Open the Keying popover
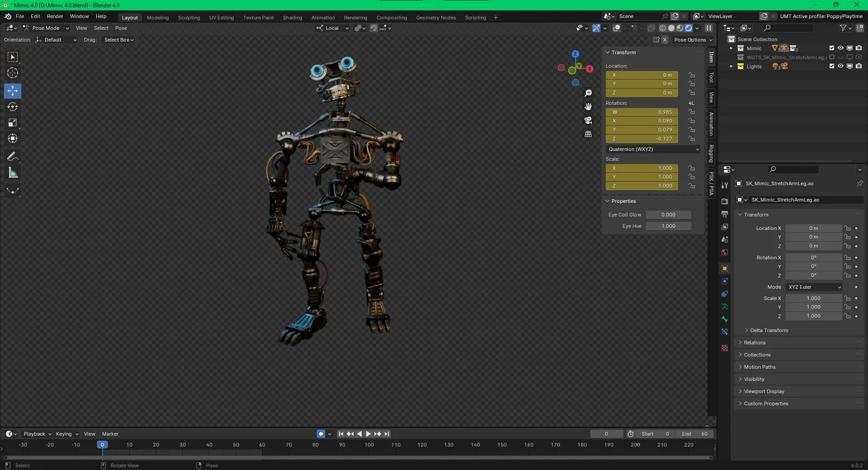This screenshot has width=868, height=470. coord(67,434)
